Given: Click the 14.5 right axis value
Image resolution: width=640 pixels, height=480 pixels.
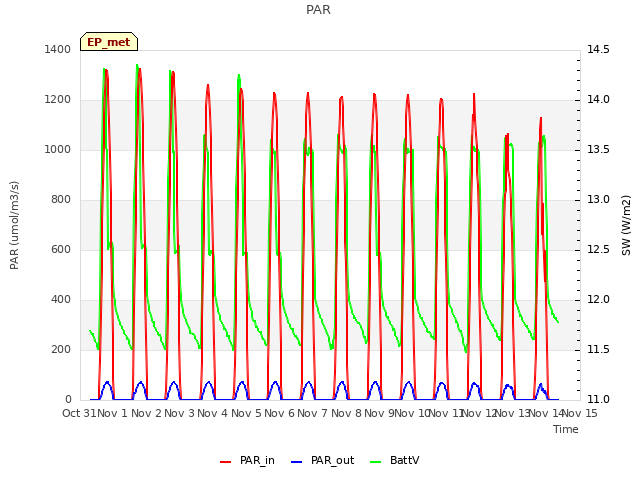Looking at the screenshot, I should [x=598, y=50].
